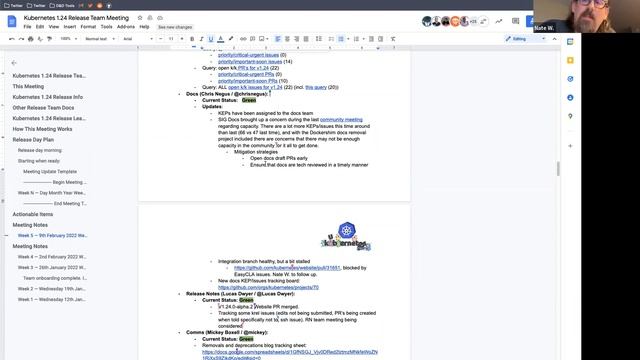View the activity dashboard trend icon
The image size is (640, 360).
[499, 21]
